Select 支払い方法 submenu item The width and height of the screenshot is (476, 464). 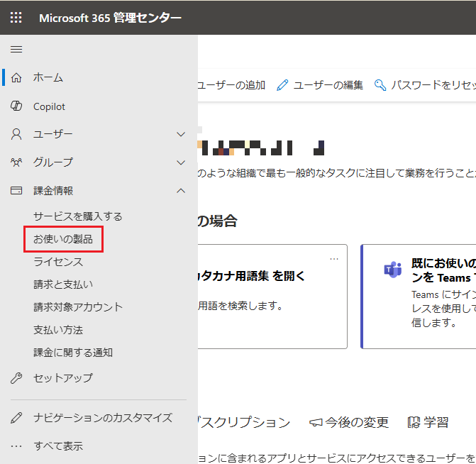pos(58,330)
